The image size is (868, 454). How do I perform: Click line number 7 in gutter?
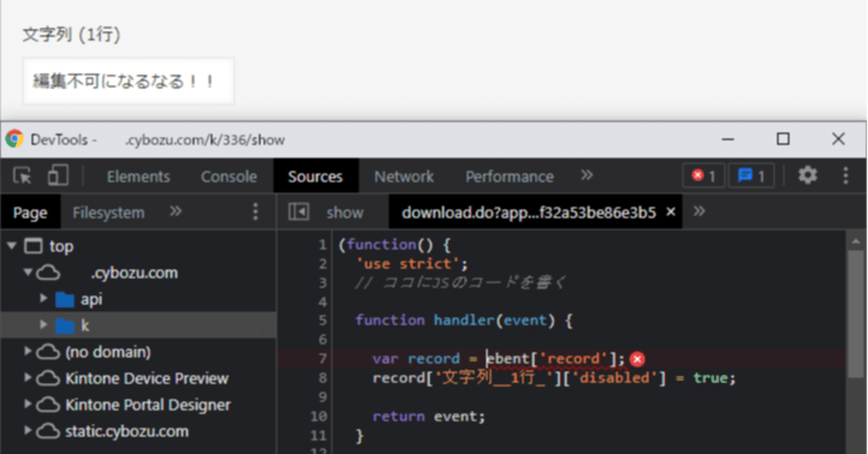pos(322,359)
